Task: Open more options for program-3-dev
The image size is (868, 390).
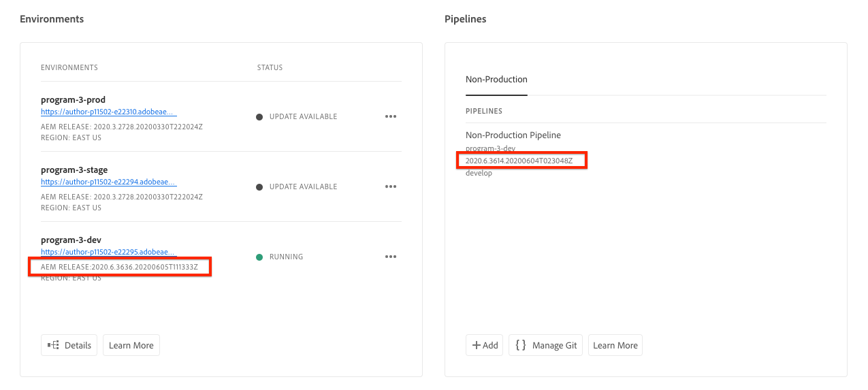Action: [x=390, y=257]
